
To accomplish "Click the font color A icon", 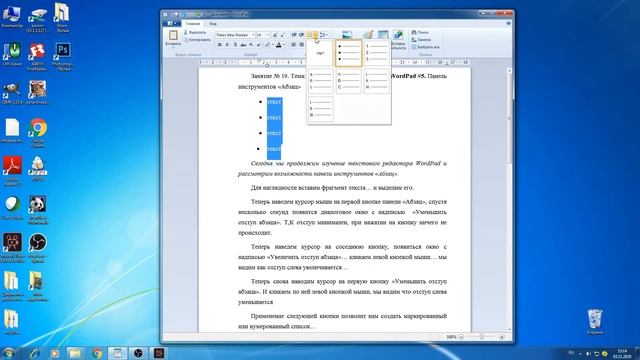I will click(x=279, y=44).
